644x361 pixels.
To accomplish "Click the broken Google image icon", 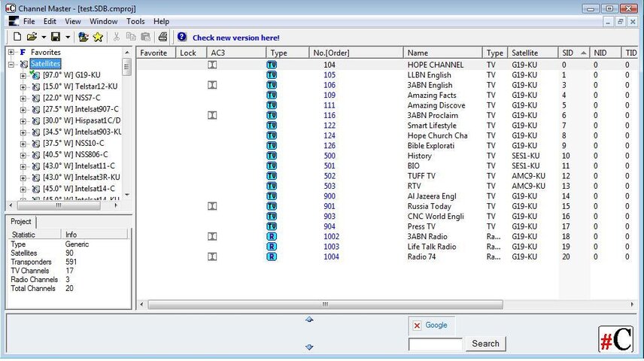I will click(x=417, y=325).
